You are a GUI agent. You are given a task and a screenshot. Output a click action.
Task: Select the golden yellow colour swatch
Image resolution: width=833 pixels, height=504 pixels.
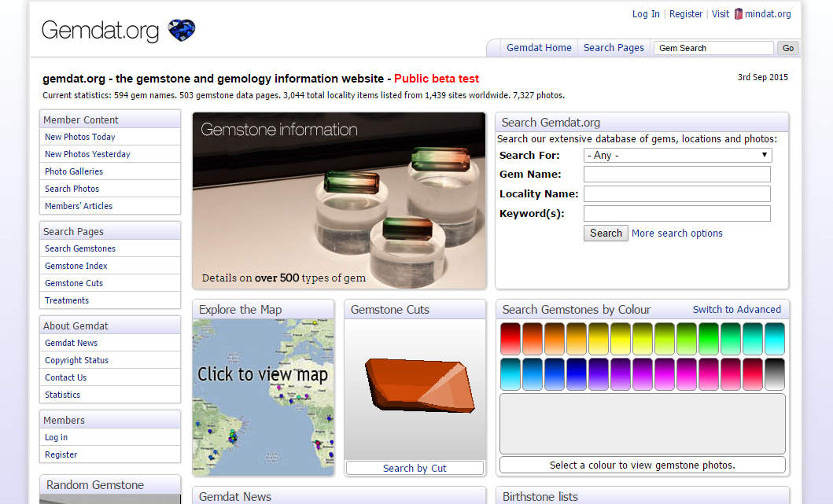pos(598,339)
